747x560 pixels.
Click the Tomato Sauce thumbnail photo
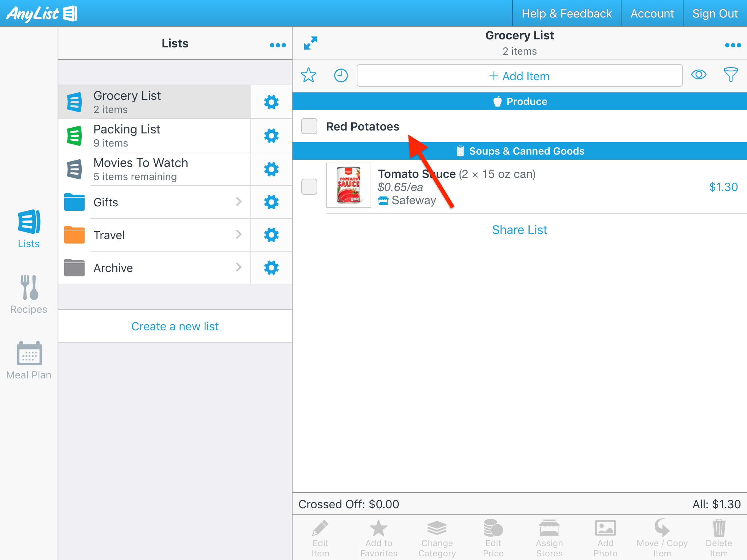pos(349,185)
